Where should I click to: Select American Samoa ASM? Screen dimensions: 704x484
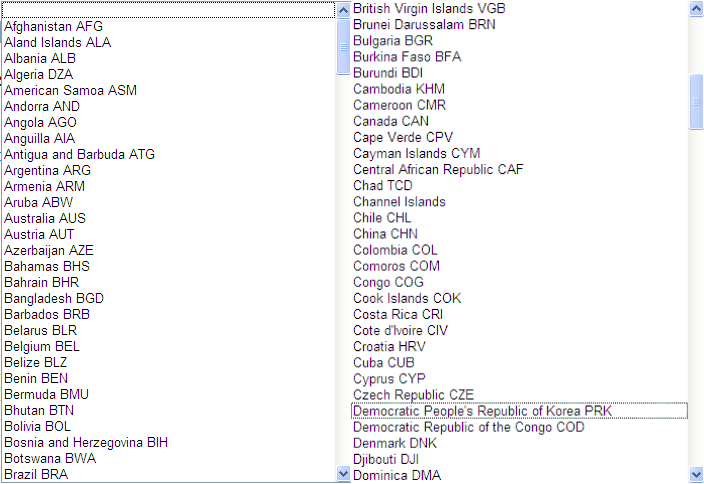pyautogui.click(x=70, y=91)
